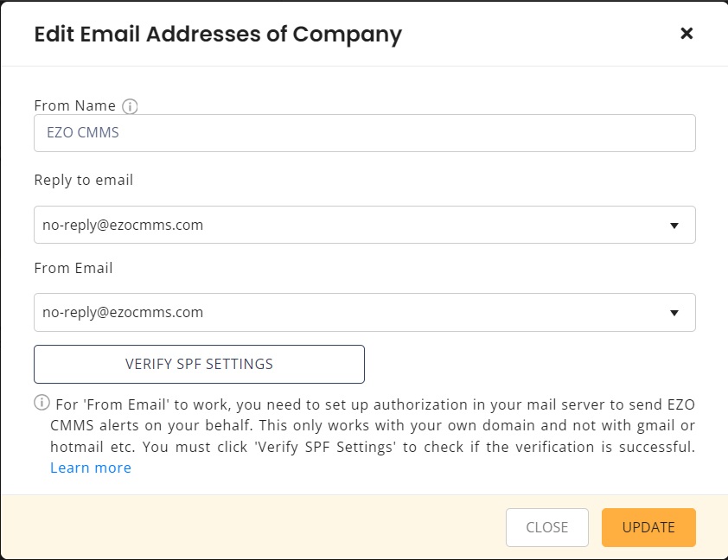The height and width of the screenshot is (560, 728).
Task: Click the Reply to email label
Action: 84,180
